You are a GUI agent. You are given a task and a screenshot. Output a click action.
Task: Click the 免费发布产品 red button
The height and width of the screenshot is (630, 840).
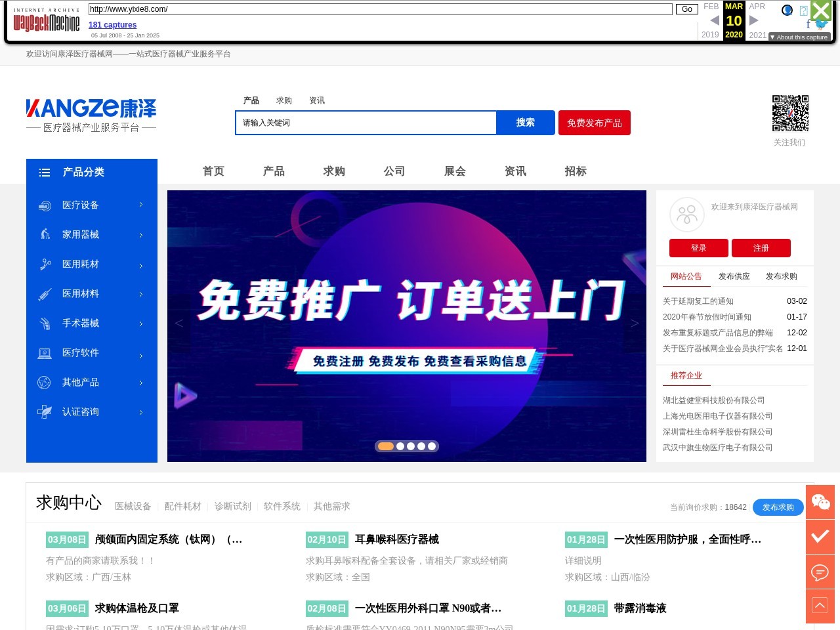coord(594,123)
